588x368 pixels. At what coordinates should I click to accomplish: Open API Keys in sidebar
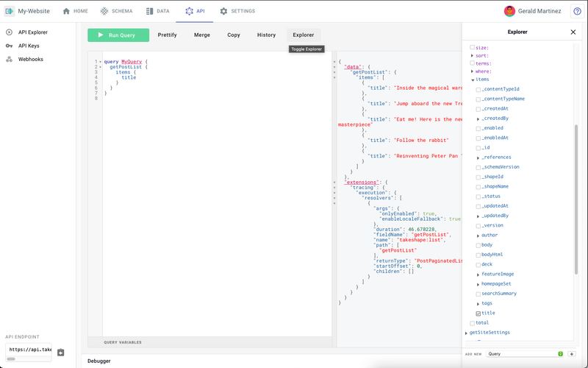coord(29,46)
